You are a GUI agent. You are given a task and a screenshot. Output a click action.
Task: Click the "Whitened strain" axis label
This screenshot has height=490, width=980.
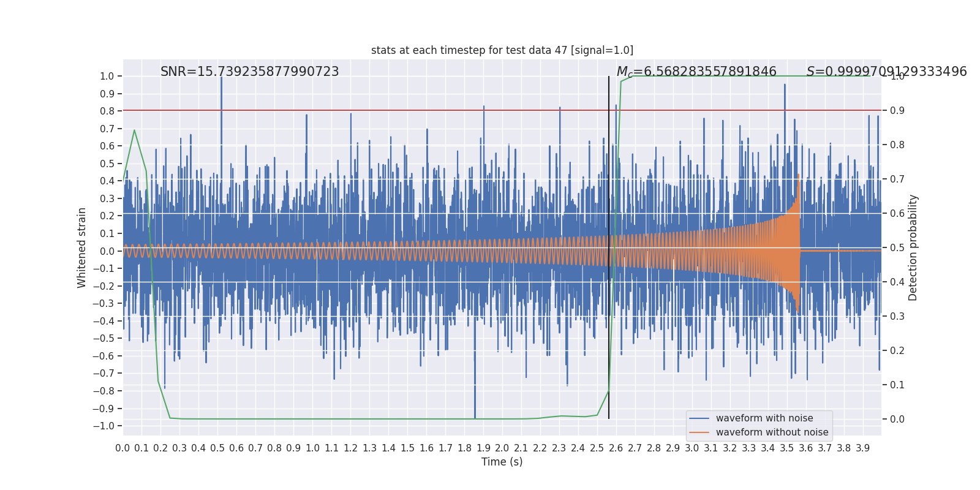[82, 247]
